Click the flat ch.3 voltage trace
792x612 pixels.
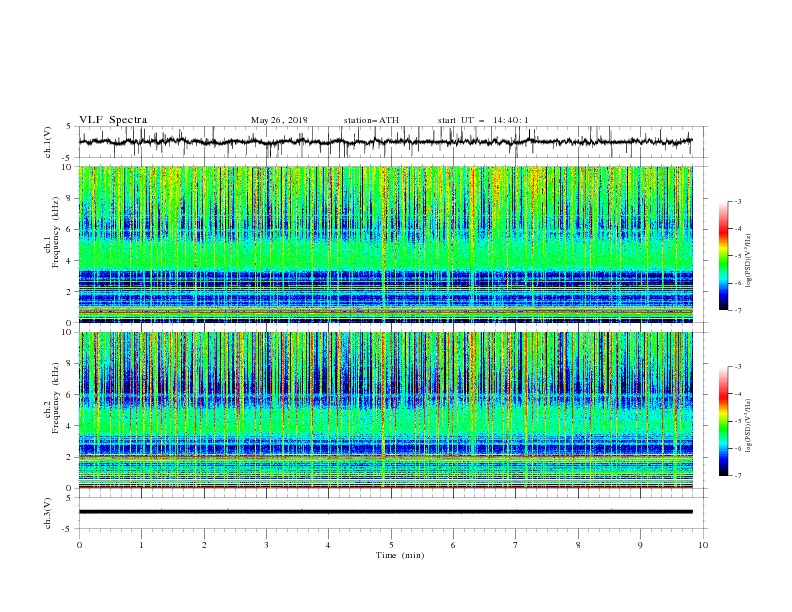[x=386, y=512]
